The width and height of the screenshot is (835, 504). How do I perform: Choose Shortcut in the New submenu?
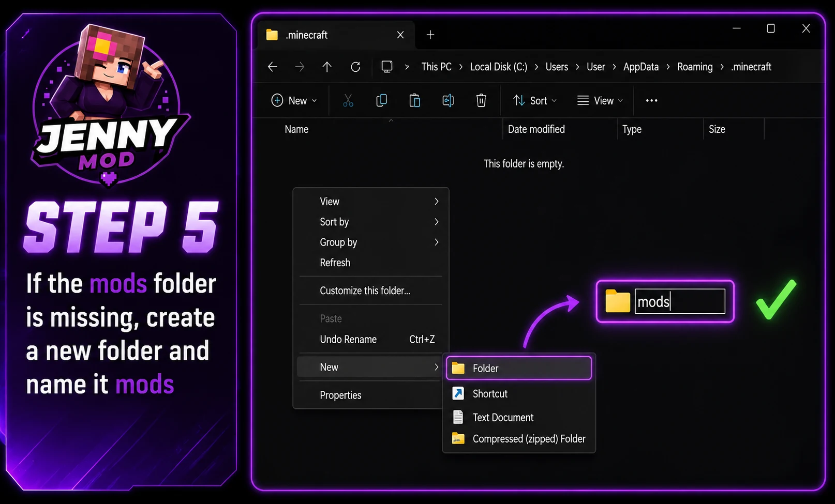point(518,394)
